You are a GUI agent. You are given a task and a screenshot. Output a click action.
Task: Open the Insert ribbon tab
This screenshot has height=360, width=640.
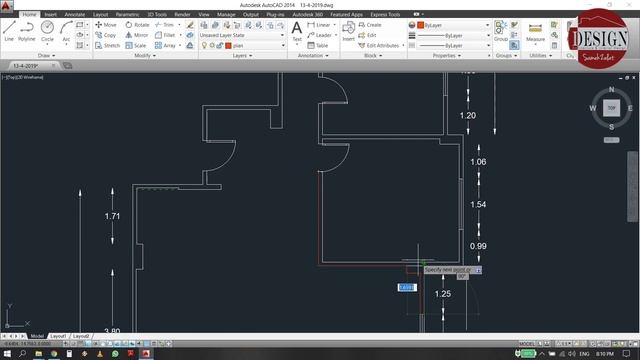50,14
